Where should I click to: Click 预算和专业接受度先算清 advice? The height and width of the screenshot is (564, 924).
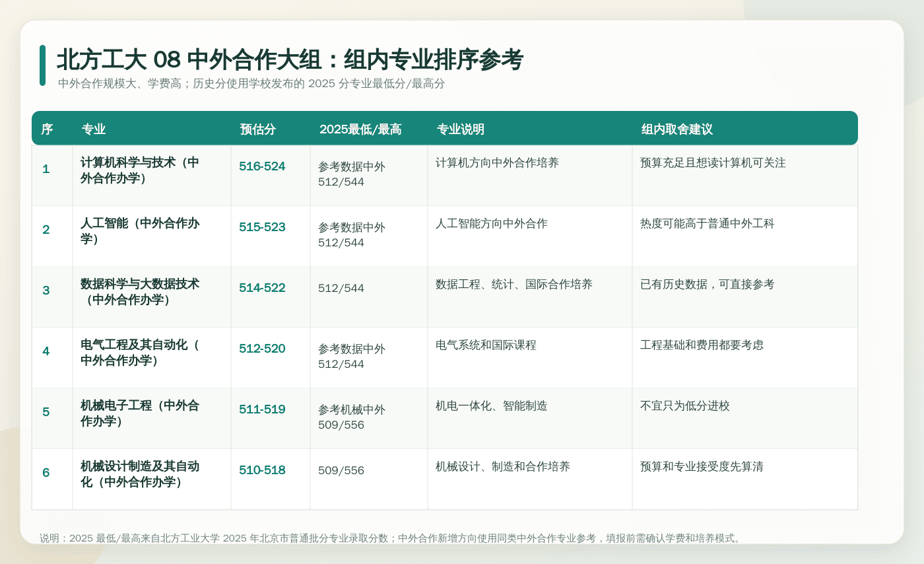[702, 466]
